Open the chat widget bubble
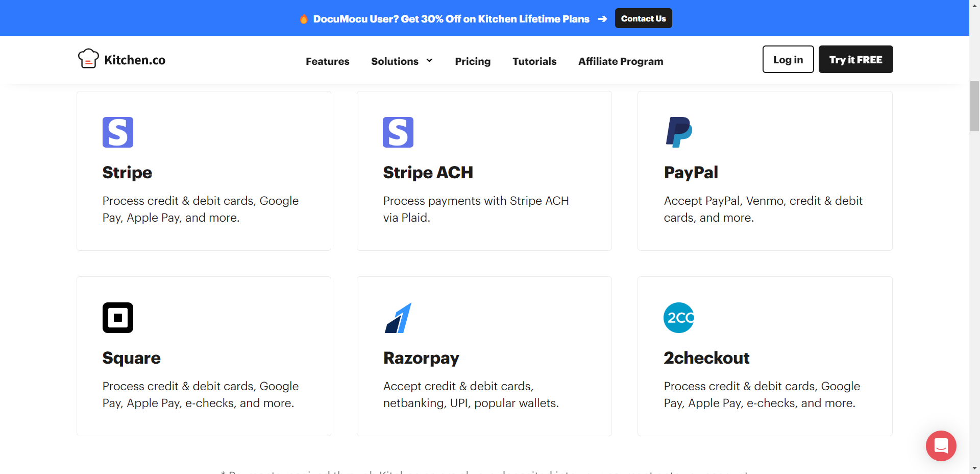This screenshot has width=980, height=474. click(941, 446)
